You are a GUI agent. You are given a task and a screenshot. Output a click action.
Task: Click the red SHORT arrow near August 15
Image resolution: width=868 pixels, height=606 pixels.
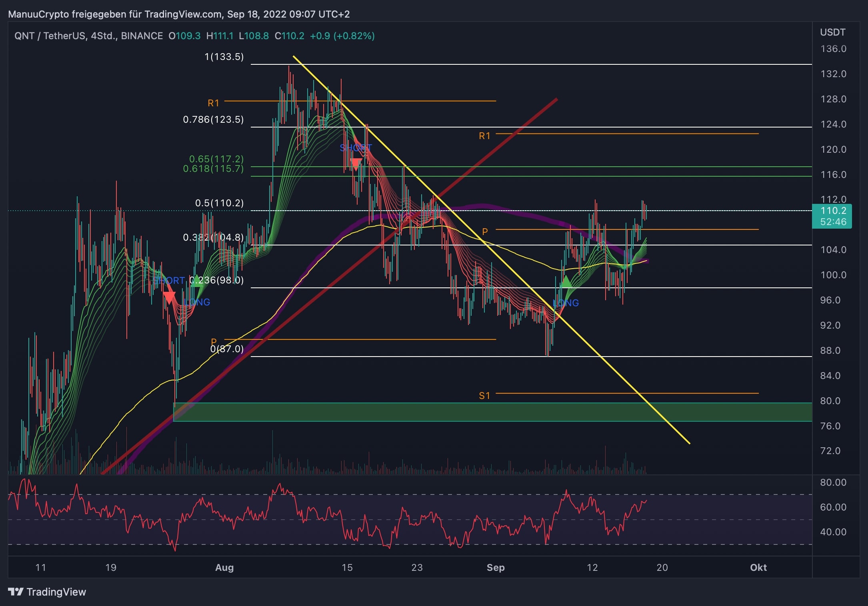pos(356,163)
